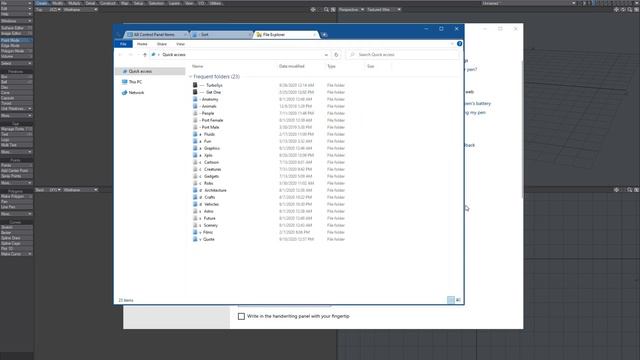Click the Animals folder icon

click(195, 106)
